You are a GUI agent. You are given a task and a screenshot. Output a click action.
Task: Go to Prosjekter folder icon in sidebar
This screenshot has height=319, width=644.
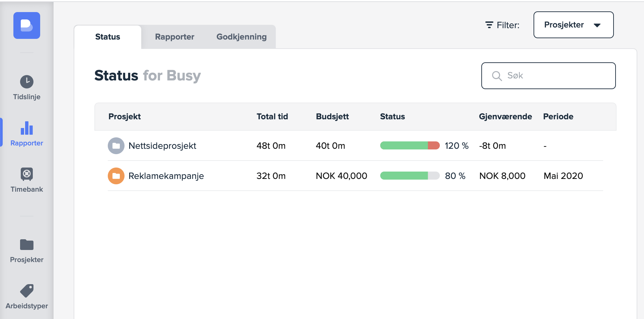coord(27,245)
